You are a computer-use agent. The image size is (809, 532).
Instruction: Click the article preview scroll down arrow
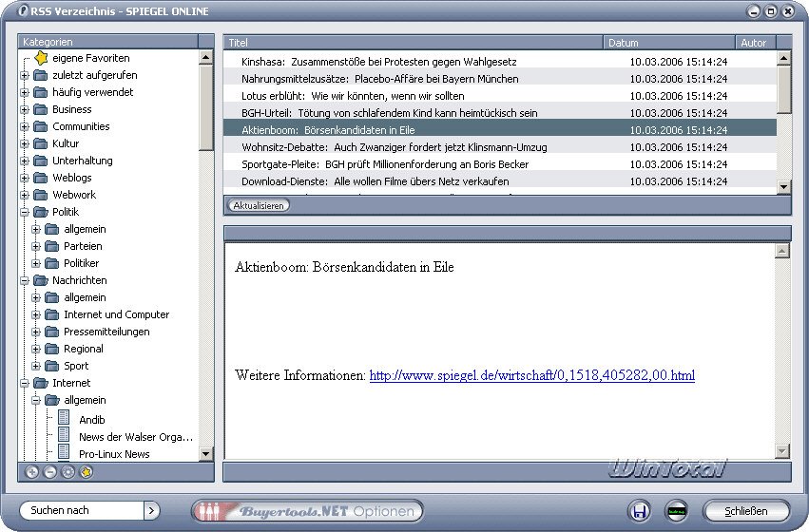(782, 451)
